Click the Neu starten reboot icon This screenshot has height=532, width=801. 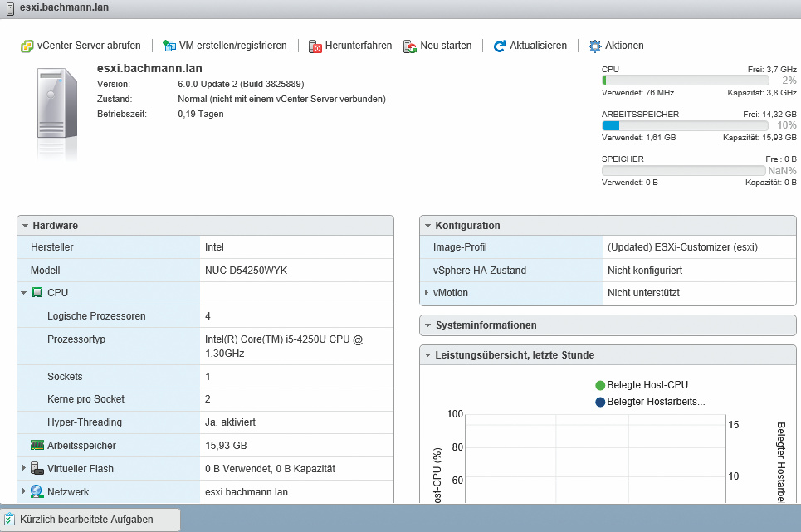(x=410, y=46)
